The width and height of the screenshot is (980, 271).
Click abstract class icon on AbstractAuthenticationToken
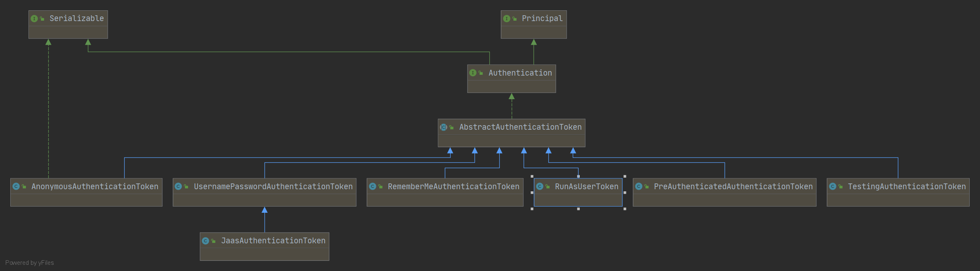(444, 127)
